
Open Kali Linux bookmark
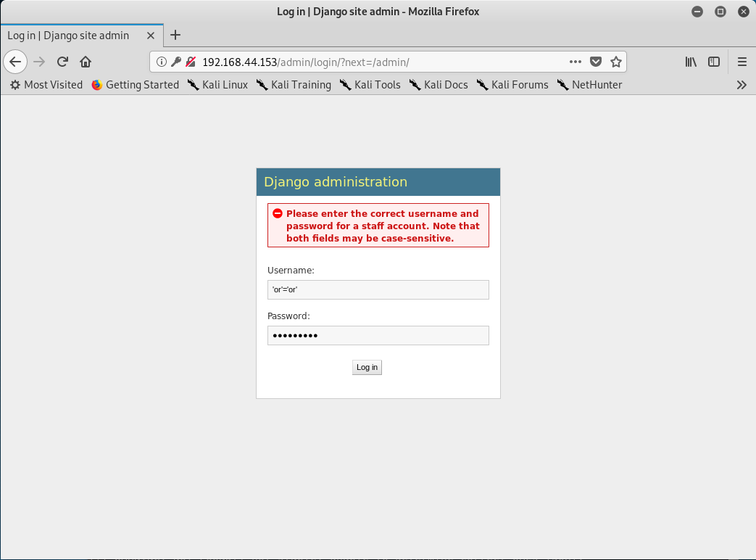[218, 85]
